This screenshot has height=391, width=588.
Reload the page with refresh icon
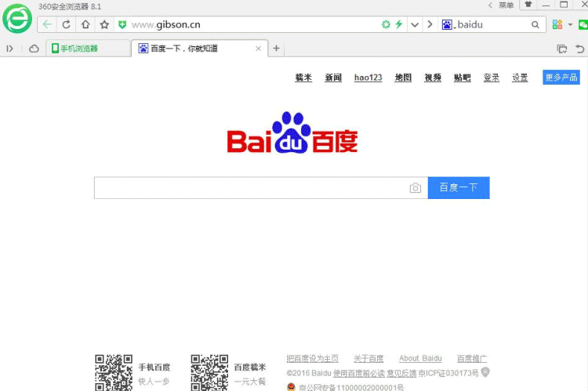[67, 25]
